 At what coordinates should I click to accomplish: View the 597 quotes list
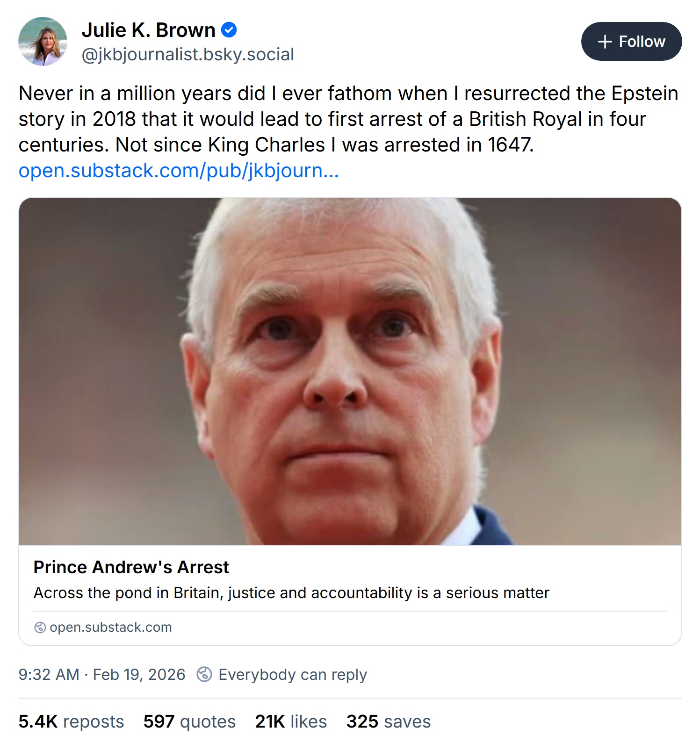[x=189, y=721]
